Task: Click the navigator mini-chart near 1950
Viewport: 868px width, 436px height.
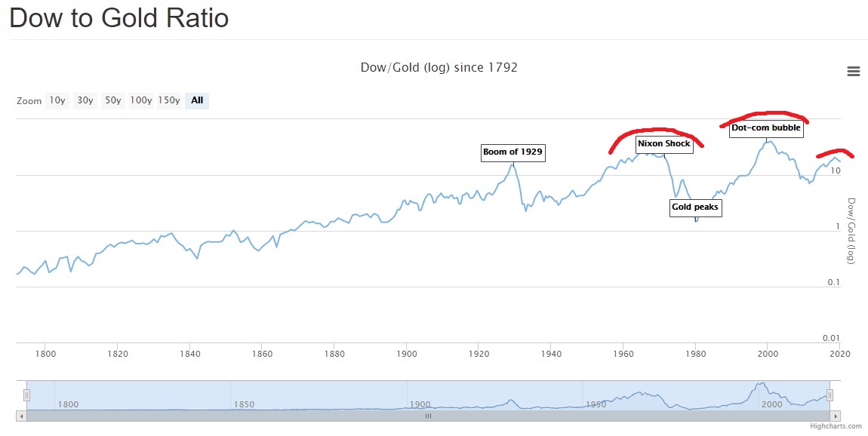Action: click(596, 404)
